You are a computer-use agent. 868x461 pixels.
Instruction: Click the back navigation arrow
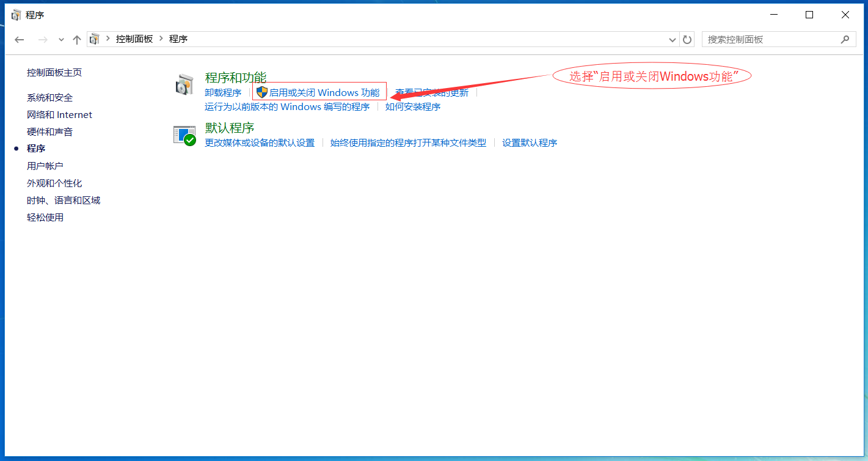[19, 39]
